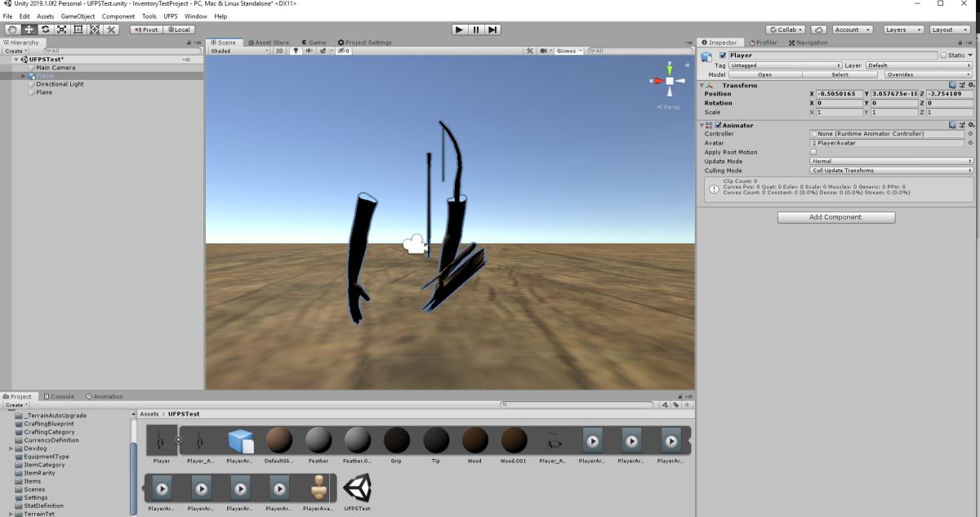Switch to the Asset Store tab
This screenshot has height=517, width=980.
(269, 42)
